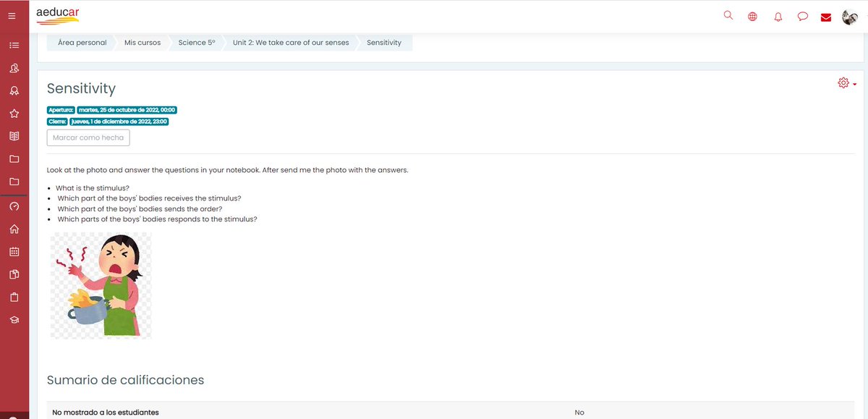Open Unit 2: We take care breadcrumb

[291, 43]
